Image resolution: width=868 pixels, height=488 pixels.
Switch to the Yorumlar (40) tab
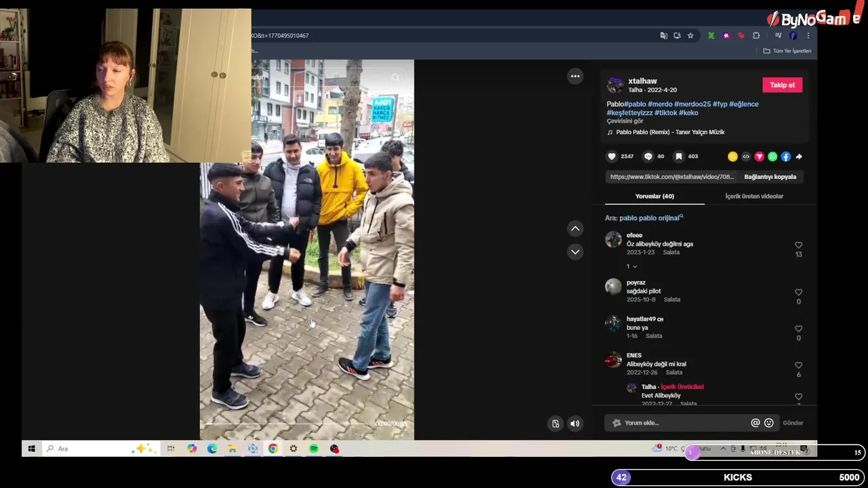coord(654,196)
